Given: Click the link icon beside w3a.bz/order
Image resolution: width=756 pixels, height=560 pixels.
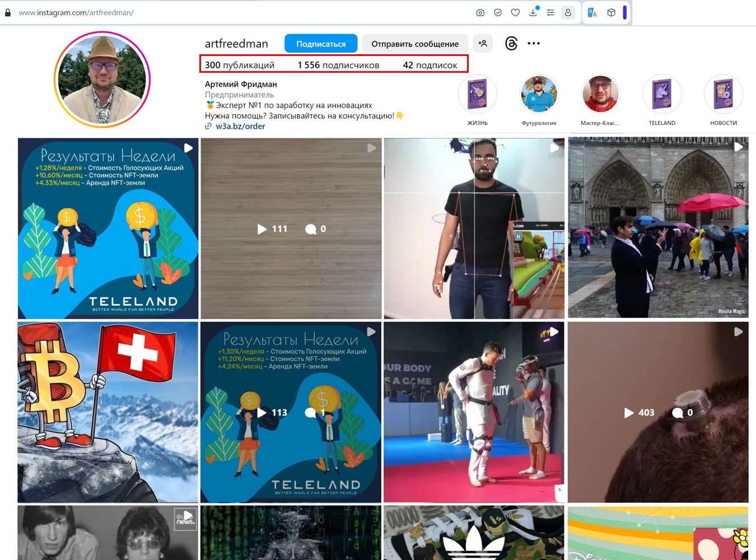Looking at the screenshot, I should [x=208, y=127].
